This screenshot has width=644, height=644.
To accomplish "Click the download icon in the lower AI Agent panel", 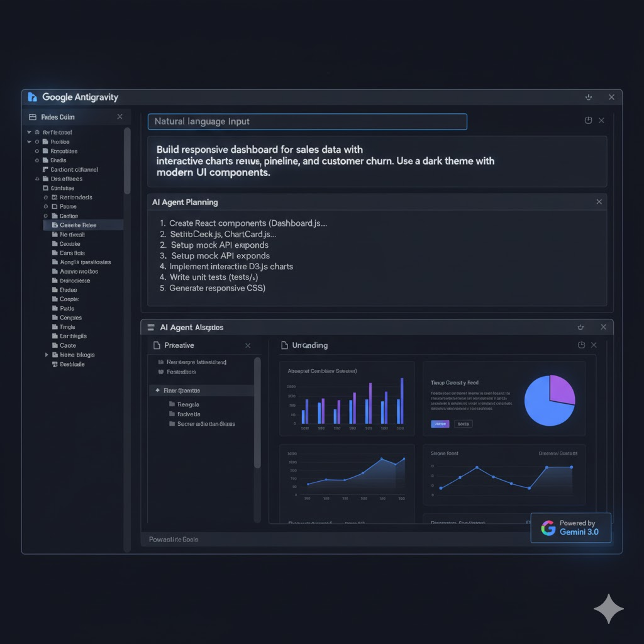I will [x=580, y=328].
